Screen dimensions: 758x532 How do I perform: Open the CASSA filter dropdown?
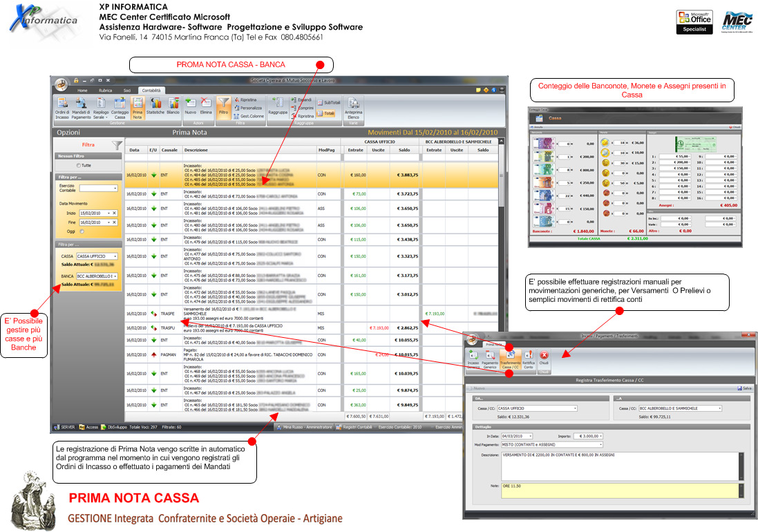click(97, 256)
